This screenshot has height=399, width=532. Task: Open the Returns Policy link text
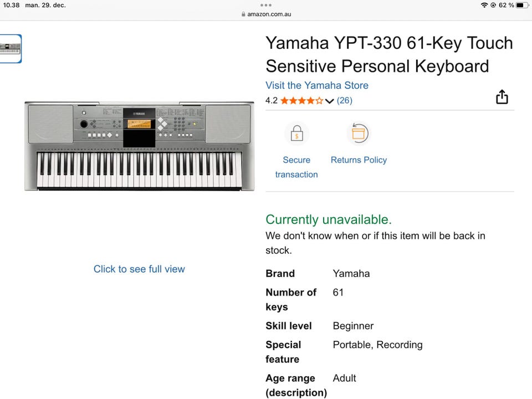point(359,160)
